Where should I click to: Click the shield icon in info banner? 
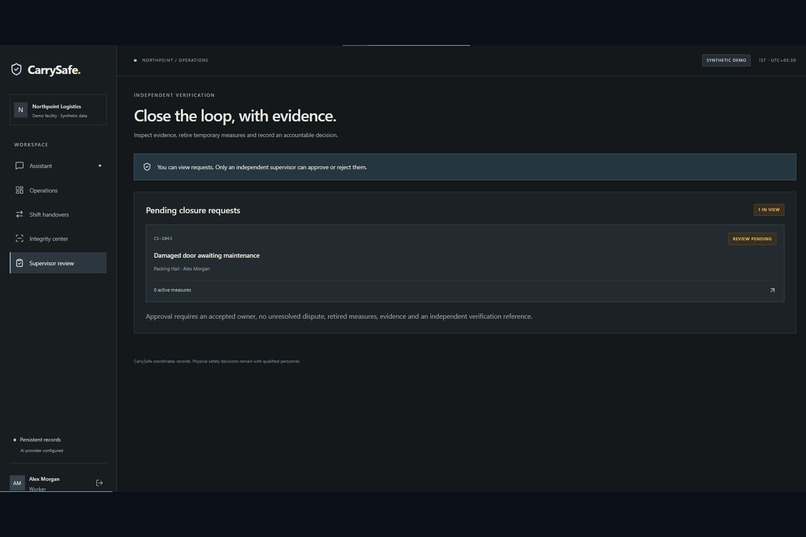click(x=147, y=167)
